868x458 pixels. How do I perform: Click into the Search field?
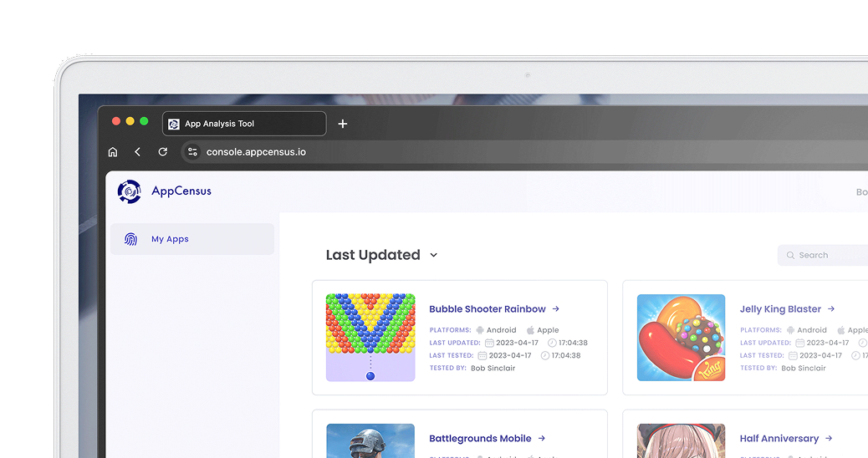point(823,255)
